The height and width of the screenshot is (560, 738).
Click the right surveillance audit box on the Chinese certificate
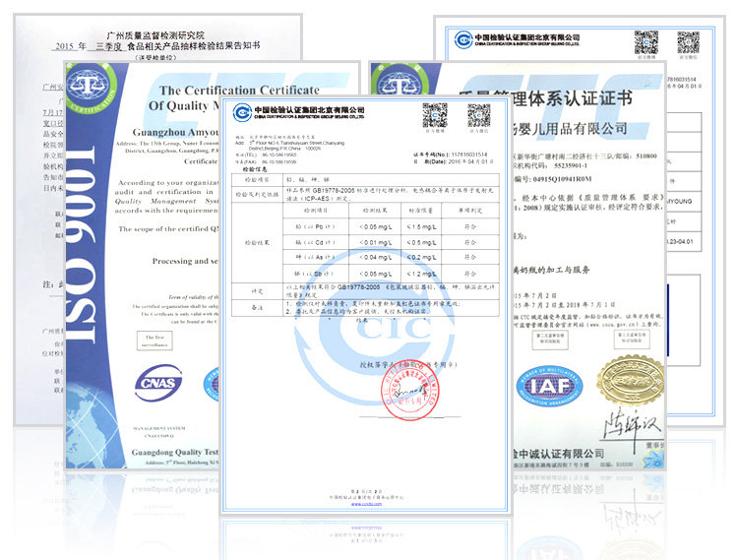pyautogui.click(x=632, y=339)
